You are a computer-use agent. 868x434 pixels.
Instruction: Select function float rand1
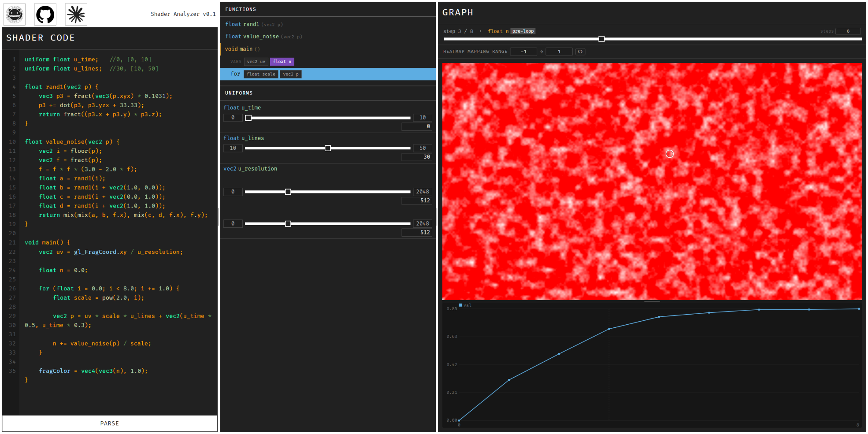pyautogui.click(x=254, y=24)
